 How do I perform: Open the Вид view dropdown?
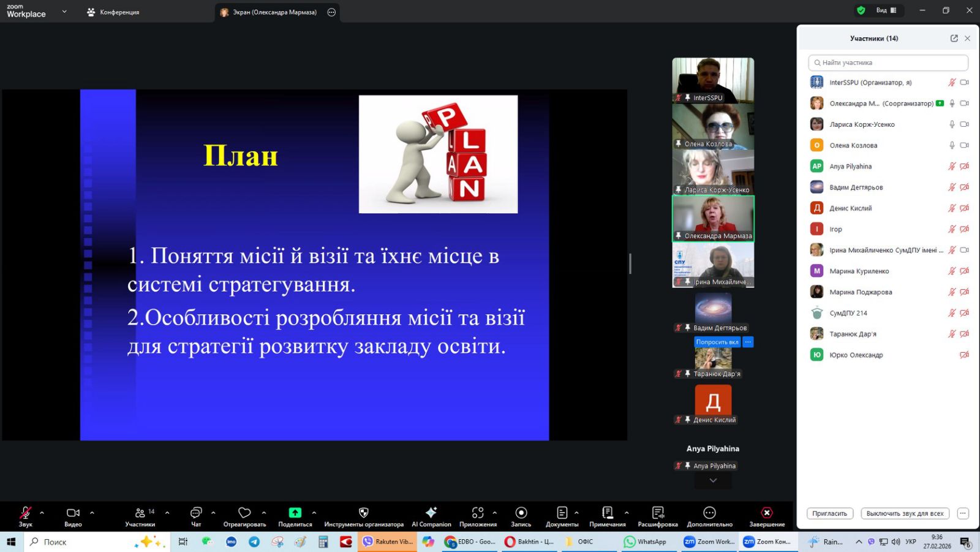click(886, 10)
